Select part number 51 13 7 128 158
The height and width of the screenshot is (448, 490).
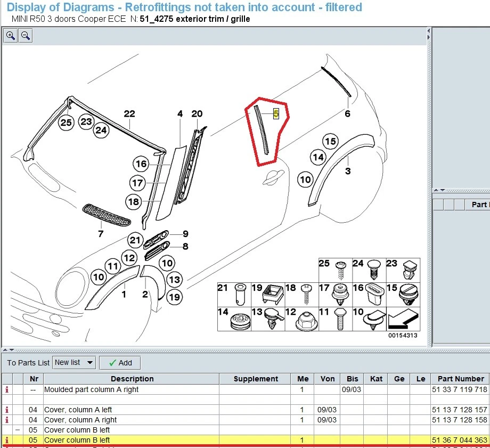[459, 420]
